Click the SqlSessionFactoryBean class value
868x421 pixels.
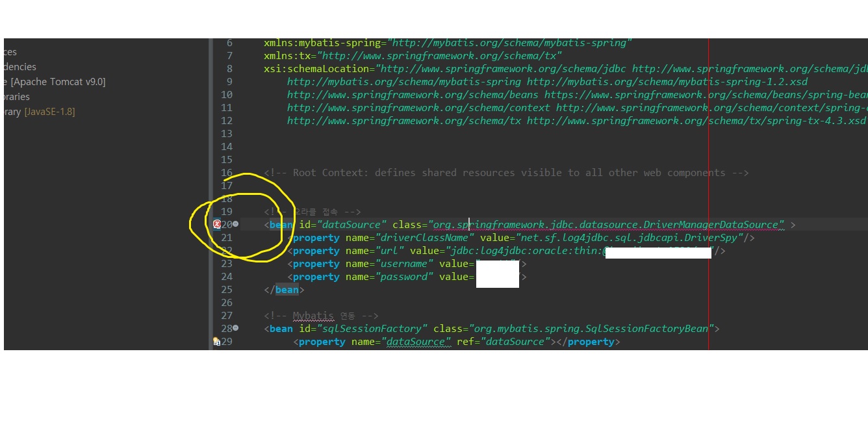[x=591, y=329]
